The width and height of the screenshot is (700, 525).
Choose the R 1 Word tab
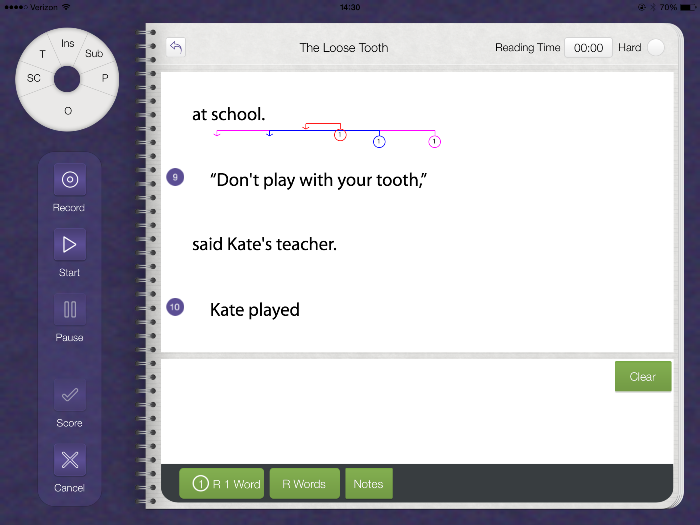tap(222, 484)
